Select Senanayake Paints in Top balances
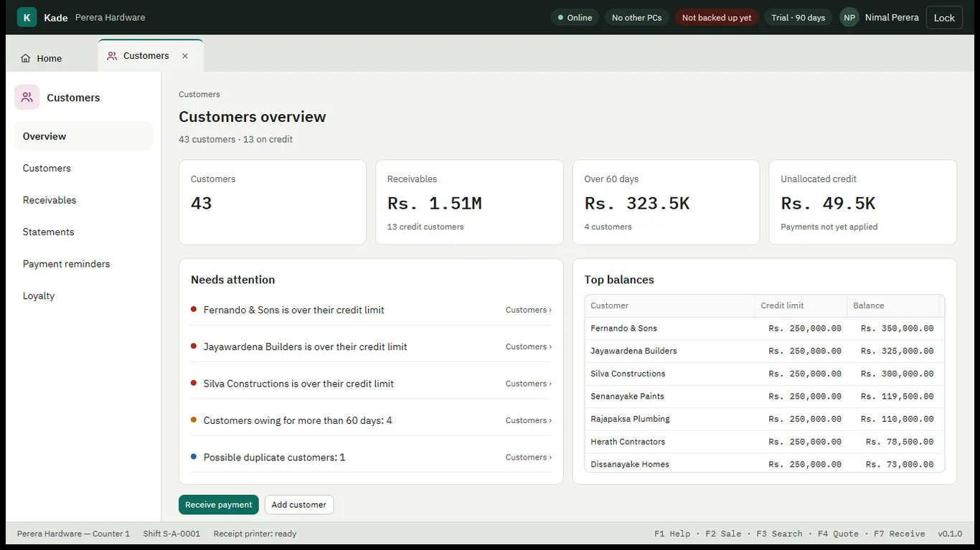Screen dimensions: 980x550 tap(627, 397)
